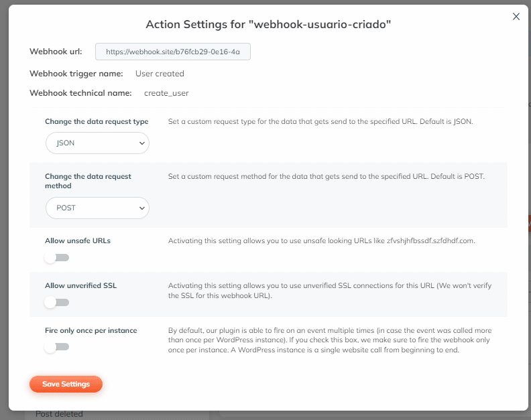This screenshot has height=420, width=531.
Task: Click the 'Change the data request type' label
Action: coord(97,121)
